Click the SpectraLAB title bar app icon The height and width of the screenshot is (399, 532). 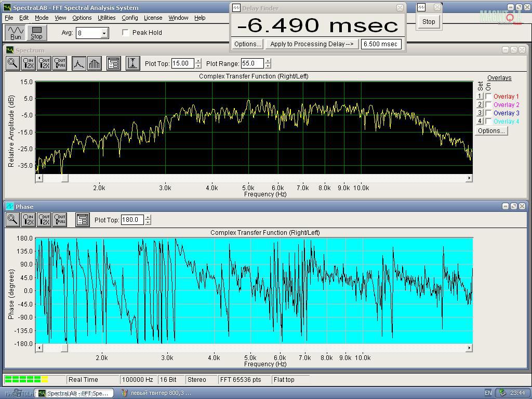(7, 7)
